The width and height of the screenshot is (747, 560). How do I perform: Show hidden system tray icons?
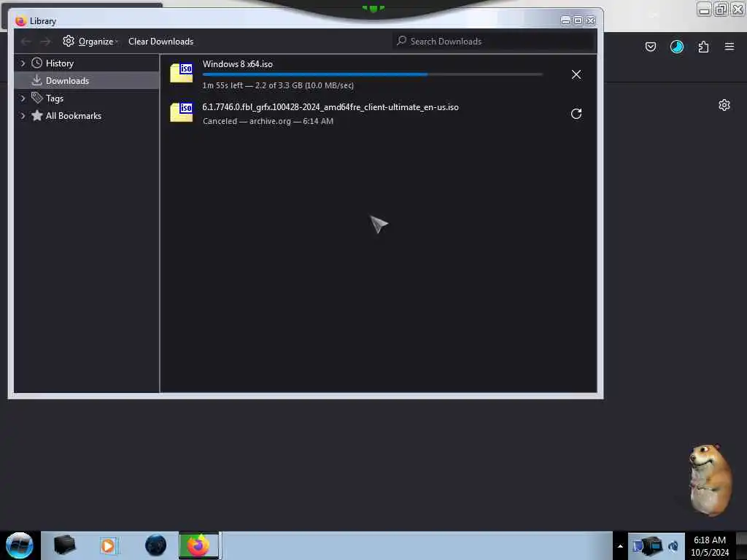coord(620,546)
